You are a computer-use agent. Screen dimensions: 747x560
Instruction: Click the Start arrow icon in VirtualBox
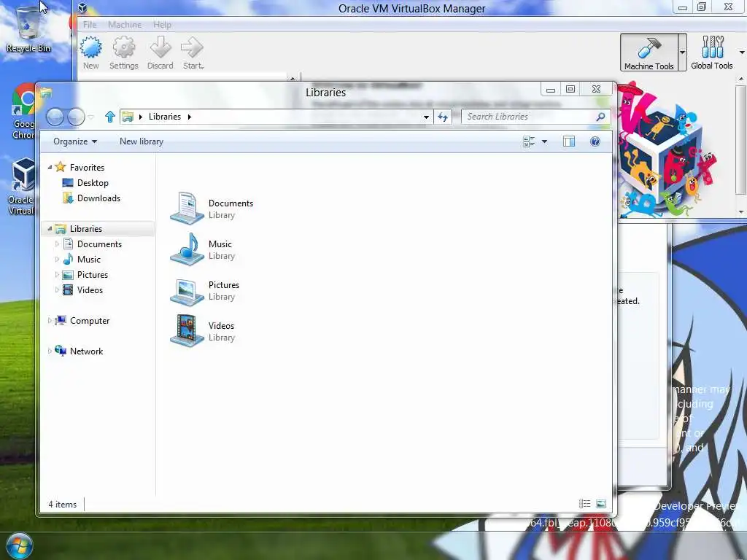[x=192, y=47]
